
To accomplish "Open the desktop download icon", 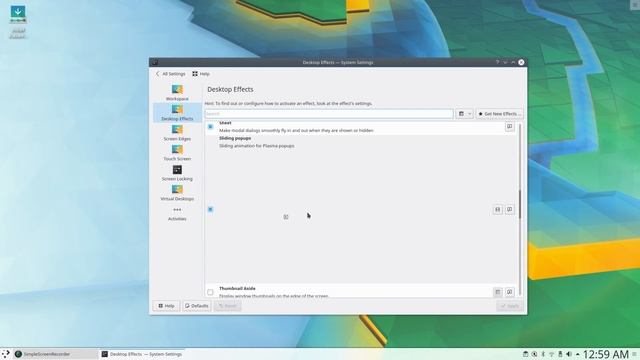I will pyautogui.click(x=18, y=22).
